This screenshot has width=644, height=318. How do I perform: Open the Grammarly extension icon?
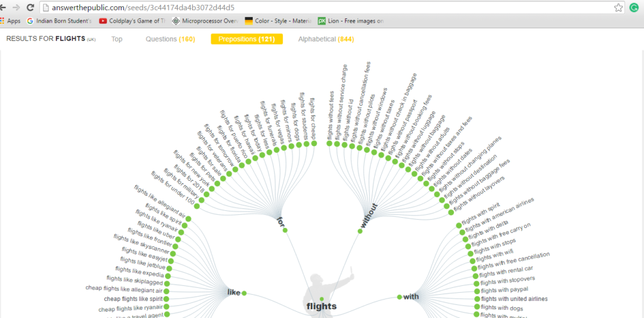(634, 8)
